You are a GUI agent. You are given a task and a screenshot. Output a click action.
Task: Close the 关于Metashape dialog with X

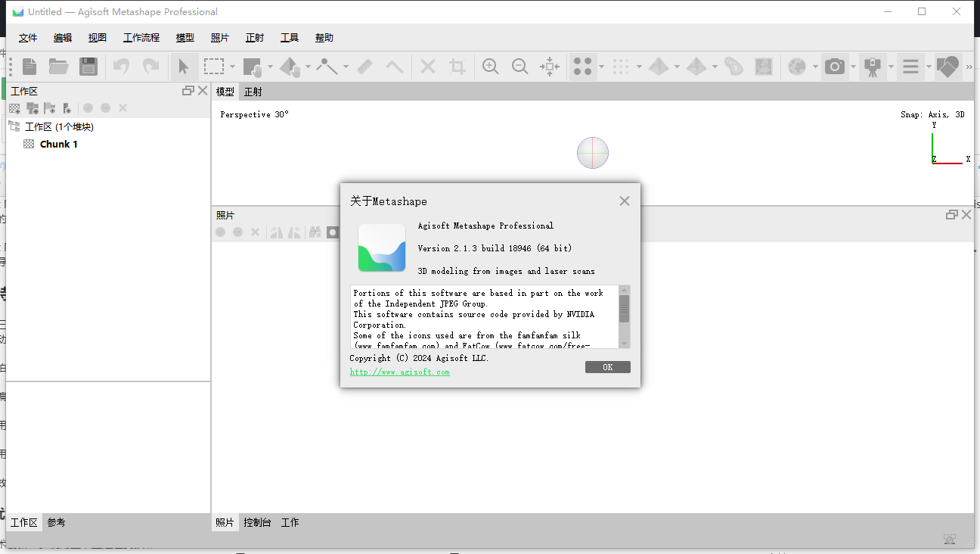click(625, 201)
